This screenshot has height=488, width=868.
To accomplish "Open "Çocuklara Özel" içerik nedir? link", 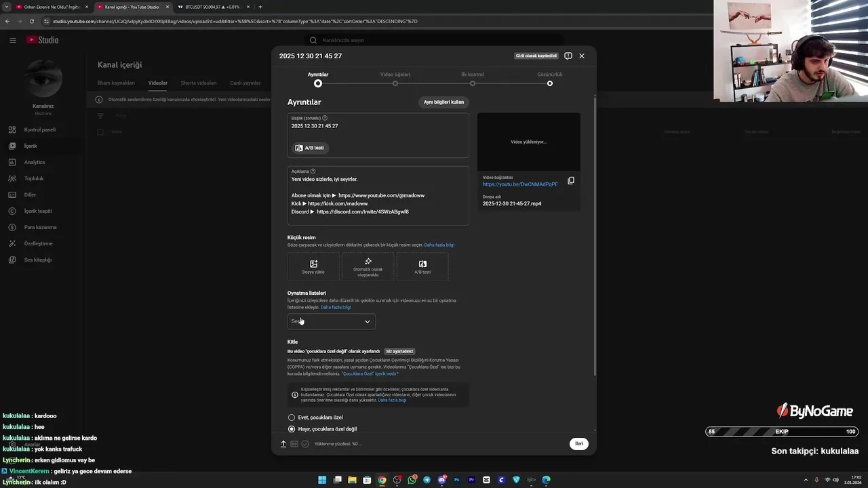I will (x=370, y=373).
